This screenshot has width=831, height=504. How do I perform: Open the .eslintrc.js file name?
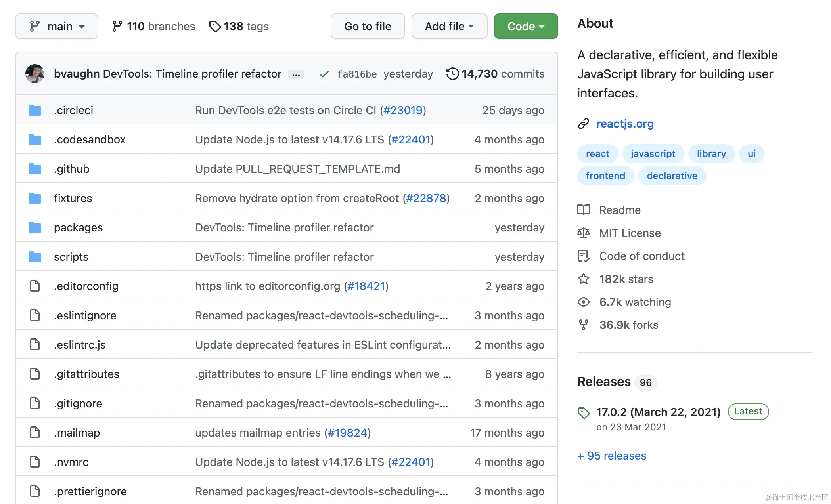click(80, 345)
